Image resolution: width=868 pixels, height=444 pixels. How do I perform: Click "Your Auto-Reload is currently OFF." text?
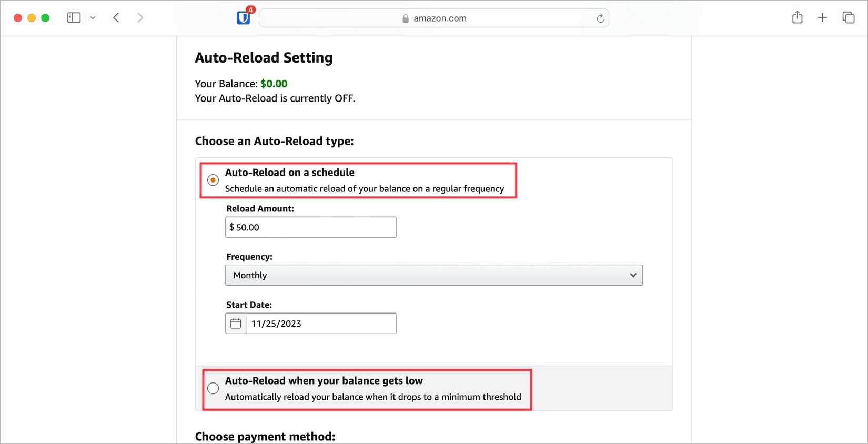275,98
